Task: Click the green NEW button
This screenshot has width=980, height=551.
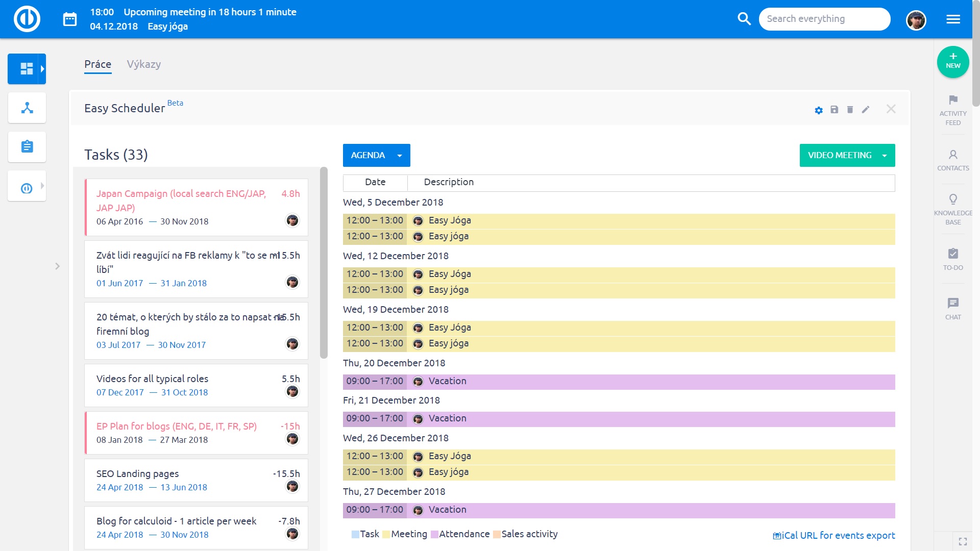Action: tap(952, 62)
